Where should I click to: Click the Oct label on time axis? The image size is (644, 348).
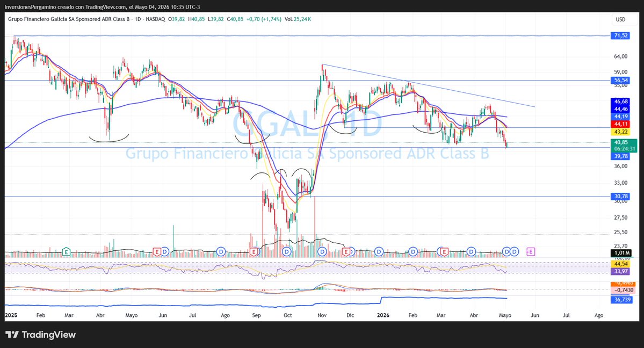point(287,316)
